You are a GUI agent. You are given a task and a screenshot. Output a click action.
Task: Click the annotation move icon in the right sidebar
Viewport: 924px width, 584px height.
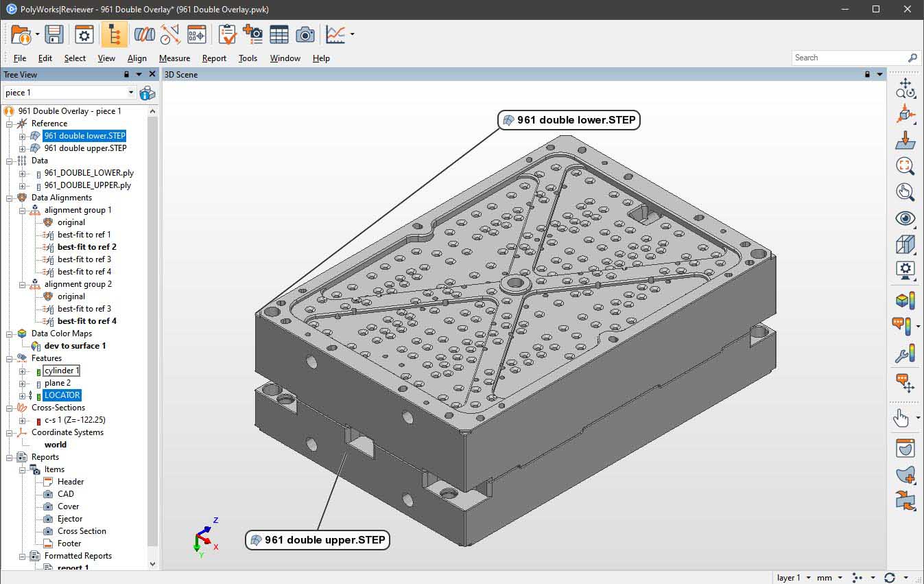[905, 383]
